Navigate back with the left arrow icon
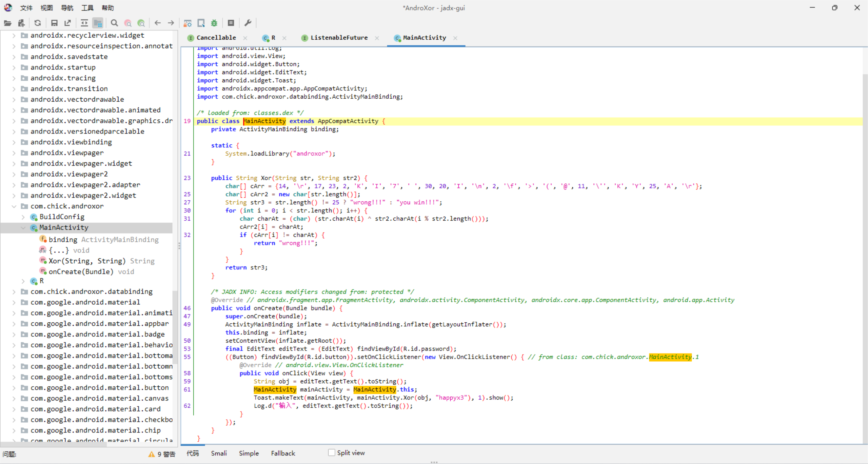 point(158,23)
